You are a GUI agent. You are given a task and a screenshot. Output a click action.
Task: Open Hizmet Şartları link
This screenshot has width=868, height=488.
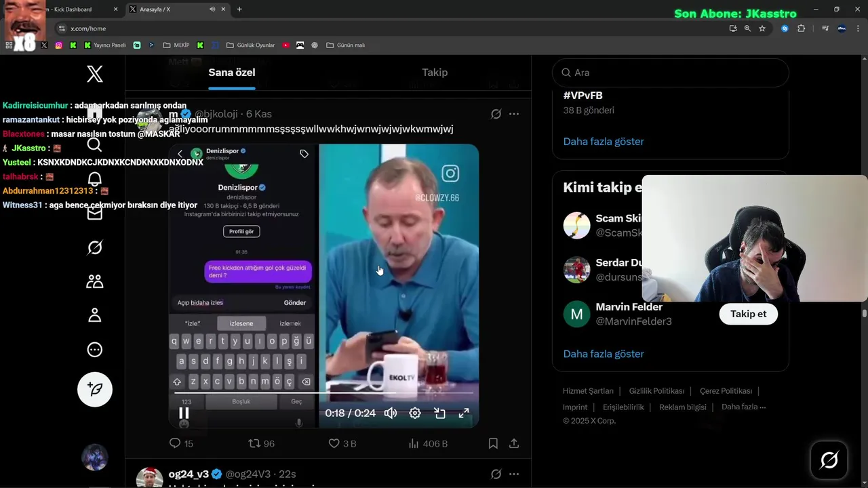pos(588,391)
